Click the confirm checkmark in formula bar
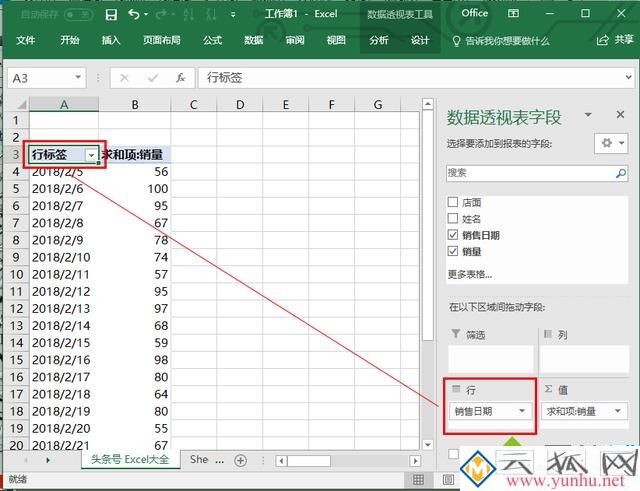The width and height of the screenshot is (640, 491). click(x=153, y=78)
